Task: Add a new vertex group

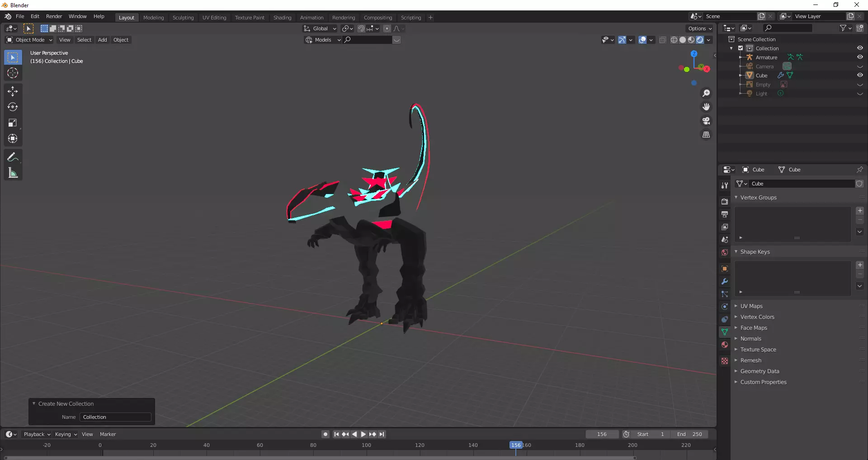Action: (x=860, y=211)
